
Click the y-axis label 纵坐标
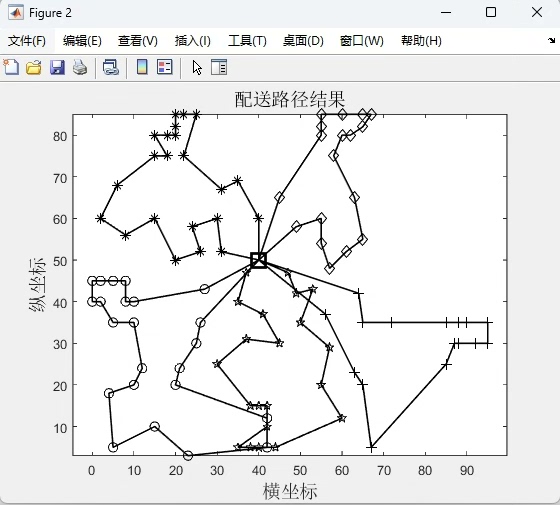click(38, 284)
